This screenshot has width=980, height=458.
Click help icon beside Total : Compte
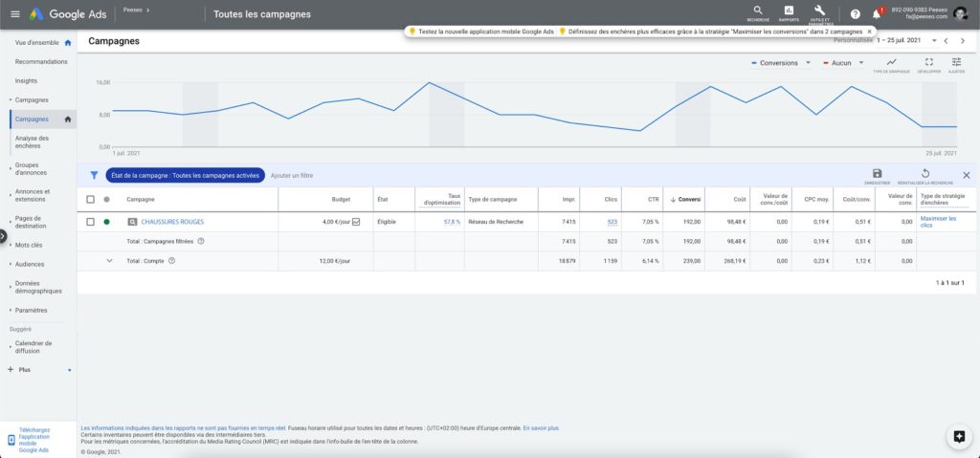click(x=172, y=261)
